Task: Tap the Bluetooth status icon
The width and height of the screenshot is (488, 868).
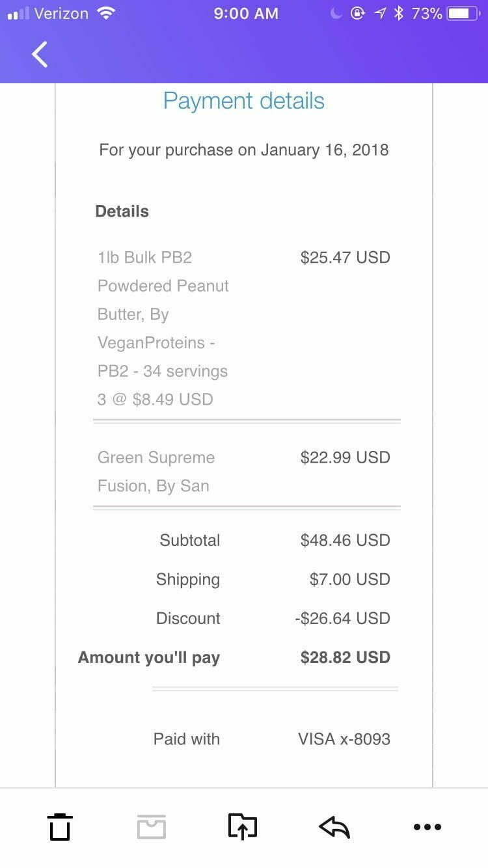Action: point(399,14)
